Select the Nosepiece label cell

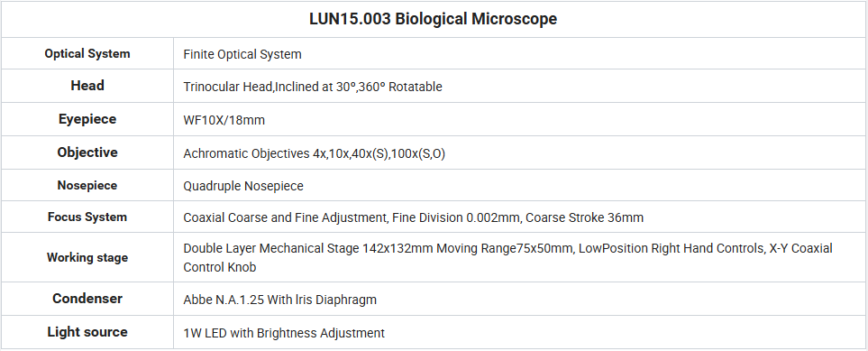(x=87, y=185)
